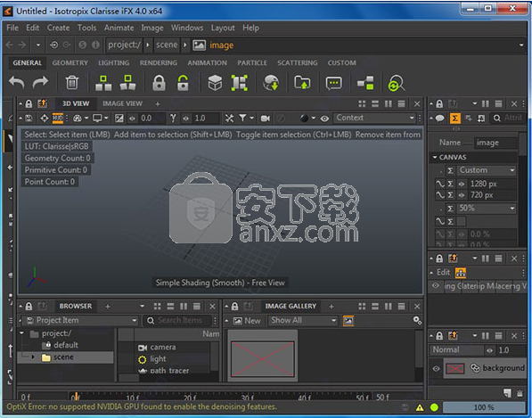Click the scene breadcrumb in path bar
The height and width of the screenshot is (418, 532).
pos(167,45)
